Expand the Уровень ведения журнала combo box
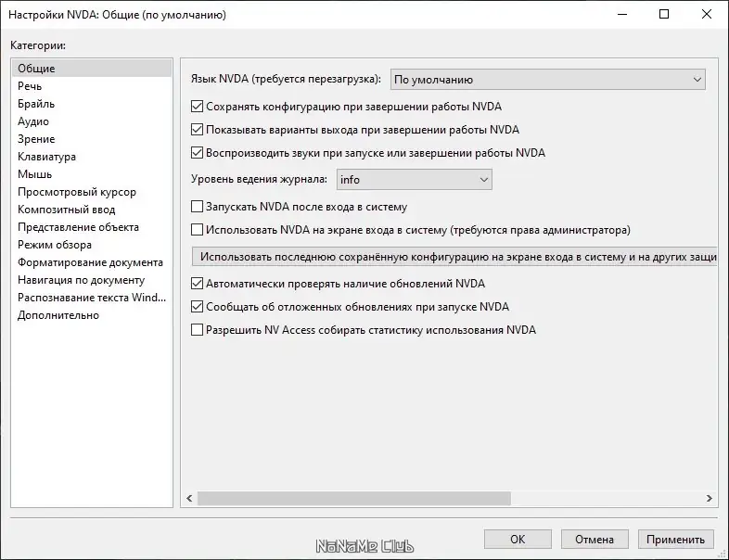Screen dimensions: 729x560 (414, 179)
